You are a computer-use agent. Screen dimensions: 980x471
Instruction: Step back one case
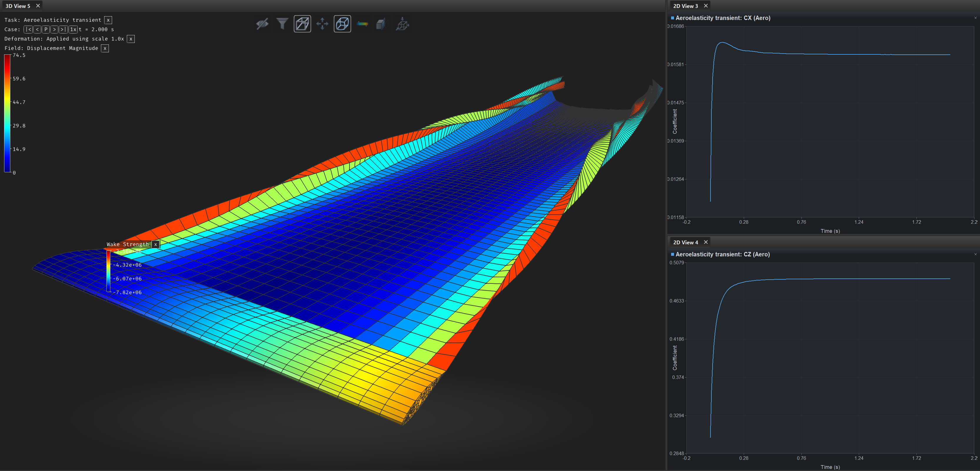(37, 29)
